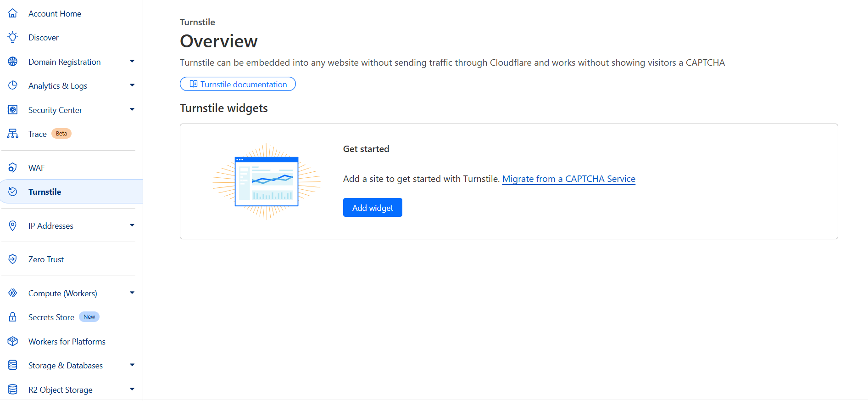Expand the Compute (Workers) submenu arrow
This screenshot has width=868, height=401.
click(x=132, y=293)
